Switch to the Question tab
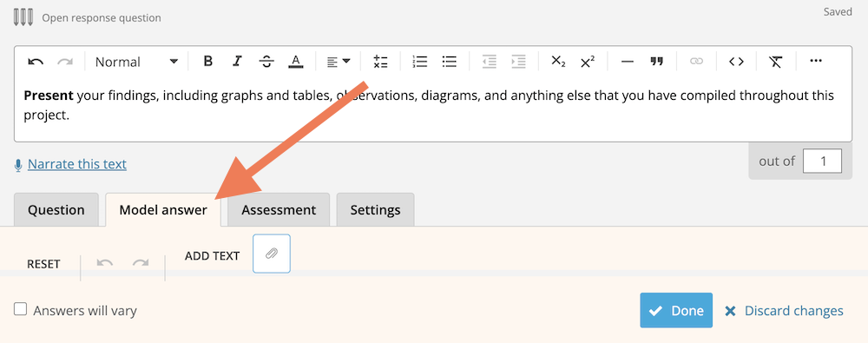Screen dimensions: 868x343 [x=56, y=210]
